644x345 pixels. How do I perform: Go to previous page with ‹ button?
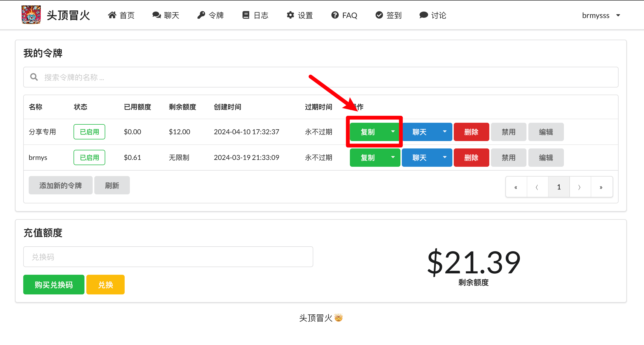(x=537, y=187)
